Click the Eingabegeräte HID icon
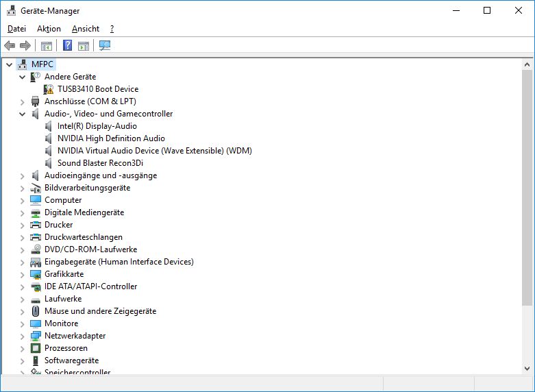This screenshot has height=392, width=535. coord(36,262)
